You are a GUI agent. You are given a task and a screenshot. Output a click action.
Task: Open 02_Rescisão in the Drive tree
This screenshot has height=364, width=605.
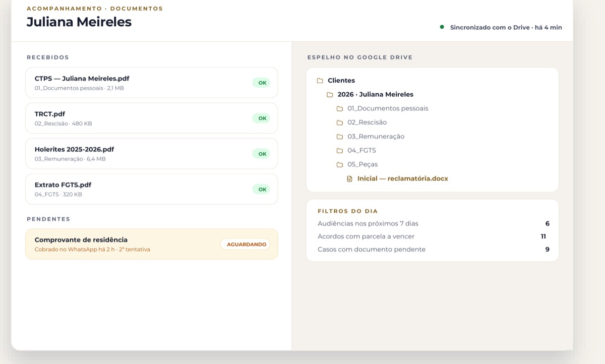coord(367,123)
